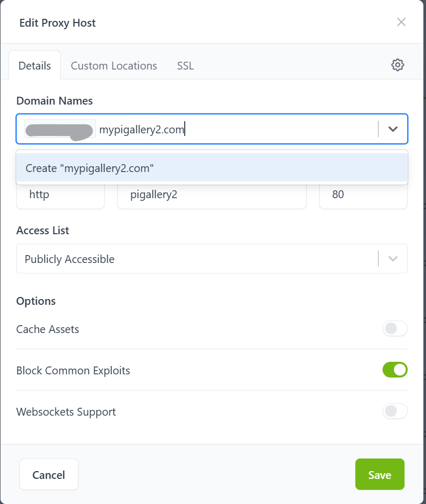Click the domain name text being typed
This screenshot has height=504, width=426.
142,129
